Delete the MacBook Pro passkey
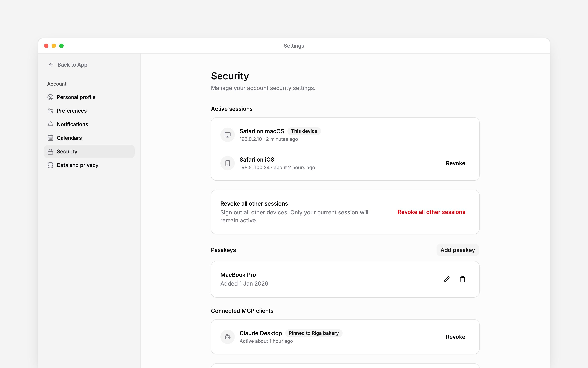The width and height of the screenshot is (588, 368). [x=463, y=279]
